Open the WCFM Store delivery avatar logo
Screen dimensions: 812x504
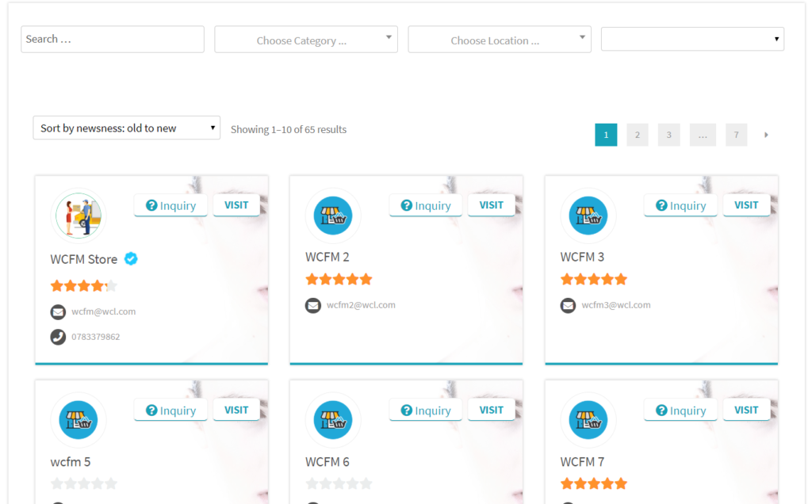point(79,216)
